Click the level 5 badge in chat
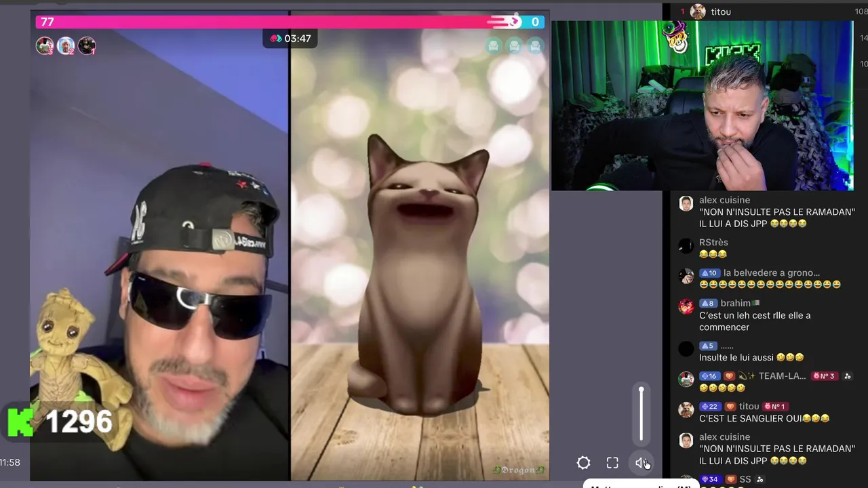 (x=708, y=345)
